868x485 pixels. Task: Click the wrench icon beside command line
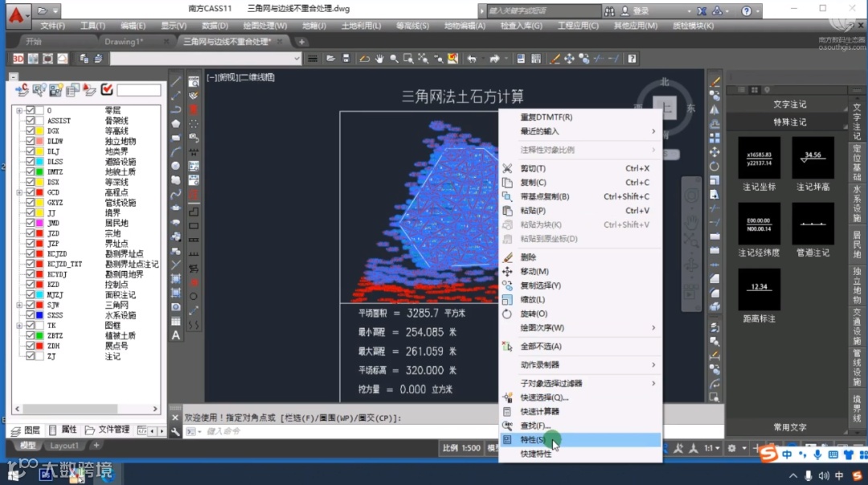tap(175, 431)
